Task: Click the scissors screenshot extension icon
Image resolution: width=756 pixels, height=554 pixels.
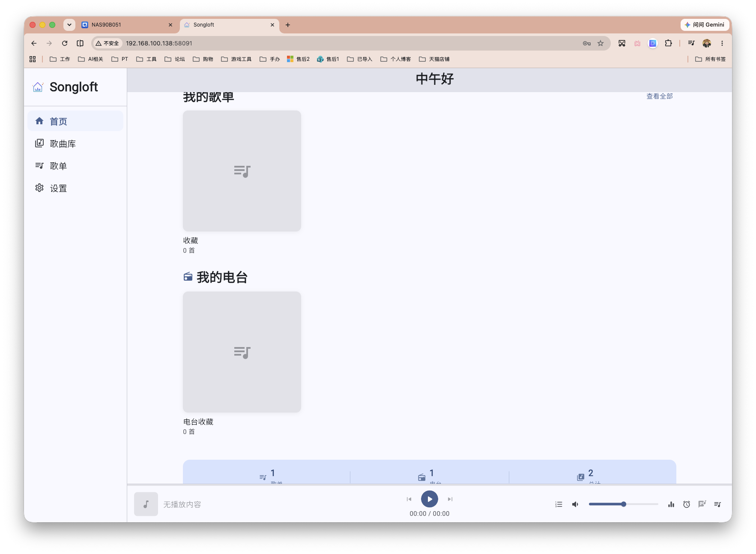Action: click(622, 43)
